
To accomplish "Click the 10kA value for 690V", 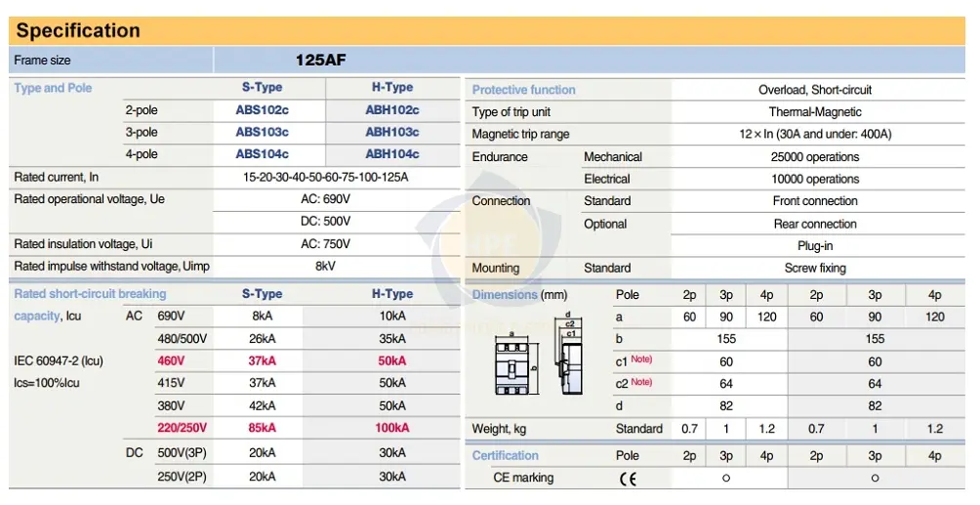I will pyautogui.click(x=391, y=316).
